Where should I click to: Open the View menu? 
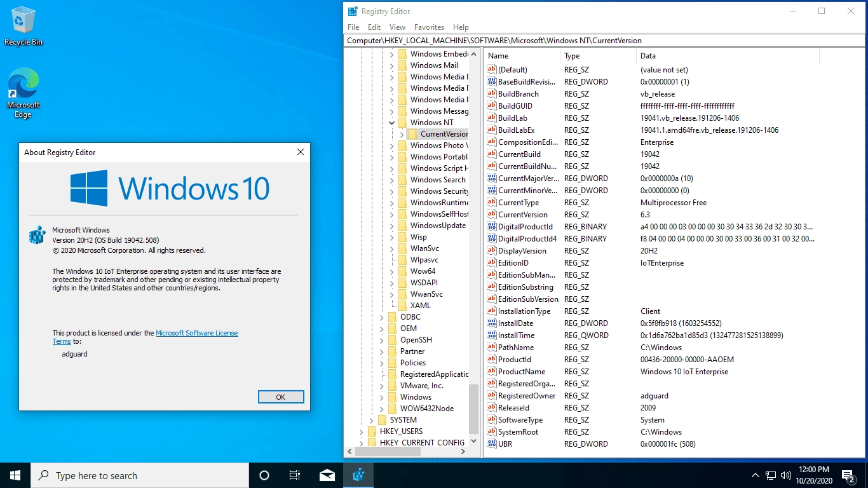click(397, 27)
